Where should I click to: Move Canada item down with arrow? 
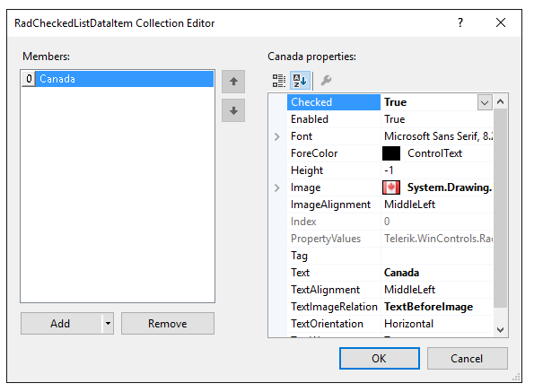tap(233, 110)
